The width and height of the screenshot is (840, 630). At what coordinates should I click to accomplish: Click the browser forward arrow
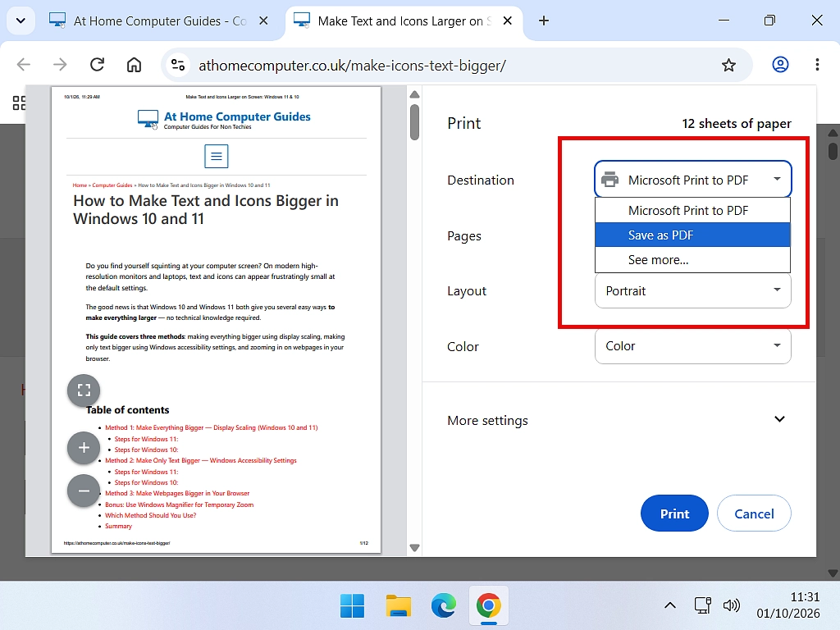click(x=60, y=65)
